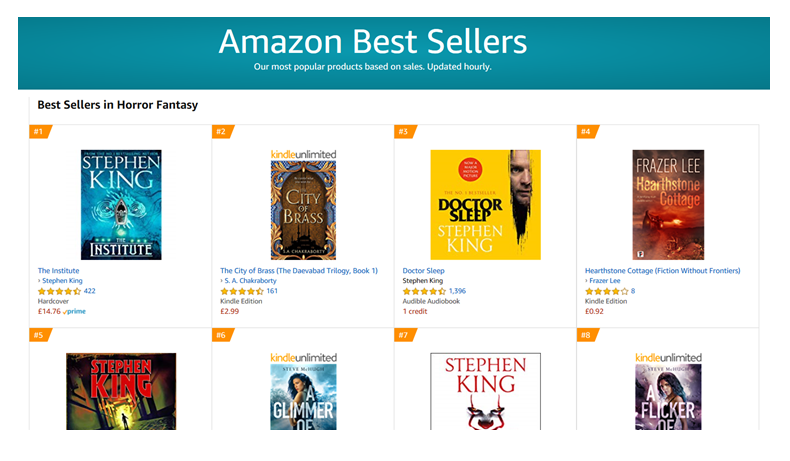This screenshot has height=461, width=790.
Task: Open "The Institute" title link
Action: tap(59, 271)
